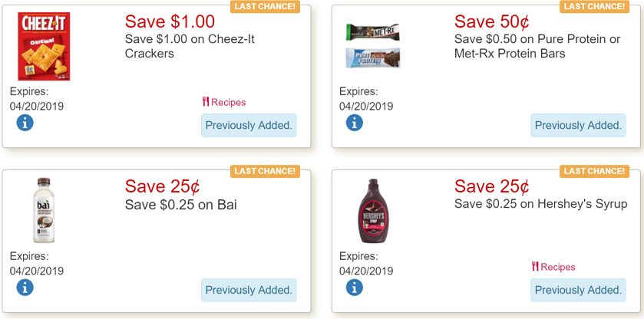Click info icon on Hershey's Syrup coupon
644x319 pixels.
coord(354,288)
